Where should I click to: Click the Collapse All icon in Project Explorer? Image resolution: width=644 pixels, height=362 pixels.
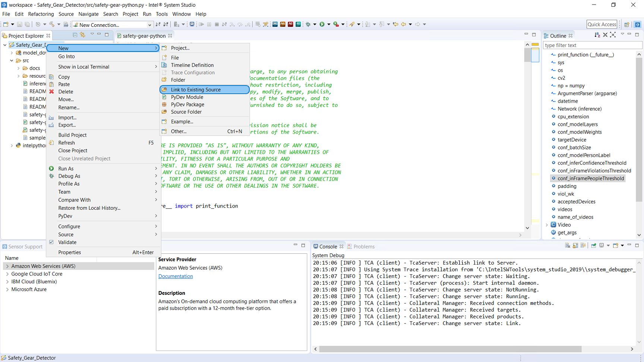(x=75, y=35)
